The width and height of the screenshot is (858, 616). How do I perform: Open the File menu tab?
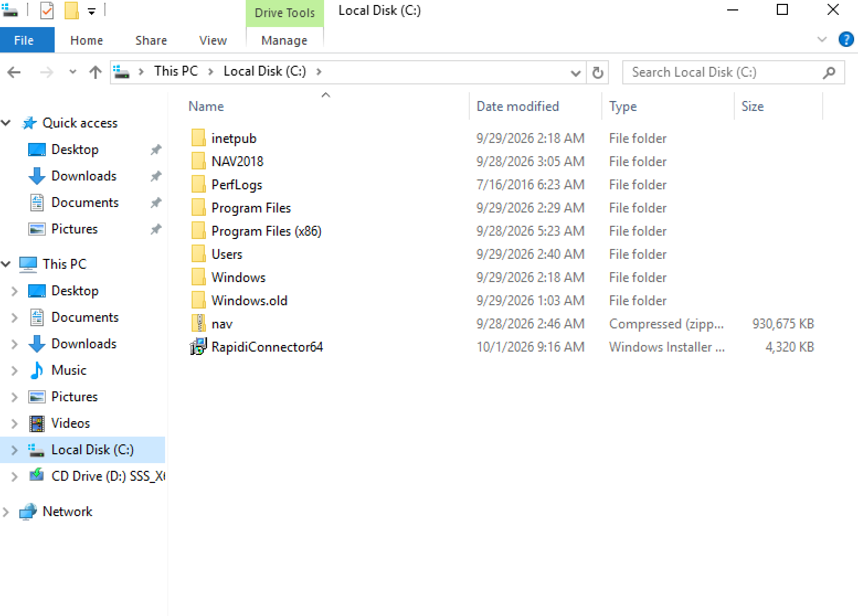coord(27,40)
